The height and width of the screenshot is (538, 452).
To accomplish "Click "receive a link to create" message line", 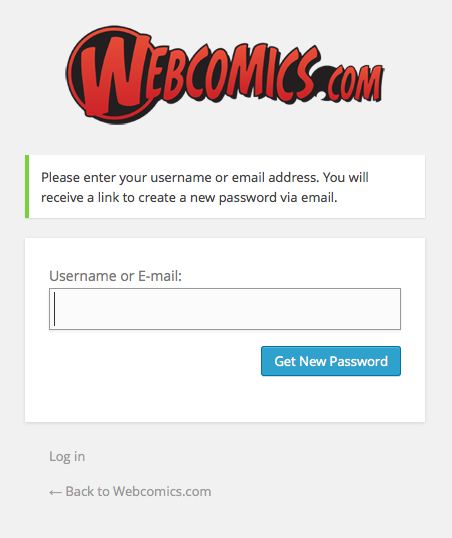I will click(108, 198).
